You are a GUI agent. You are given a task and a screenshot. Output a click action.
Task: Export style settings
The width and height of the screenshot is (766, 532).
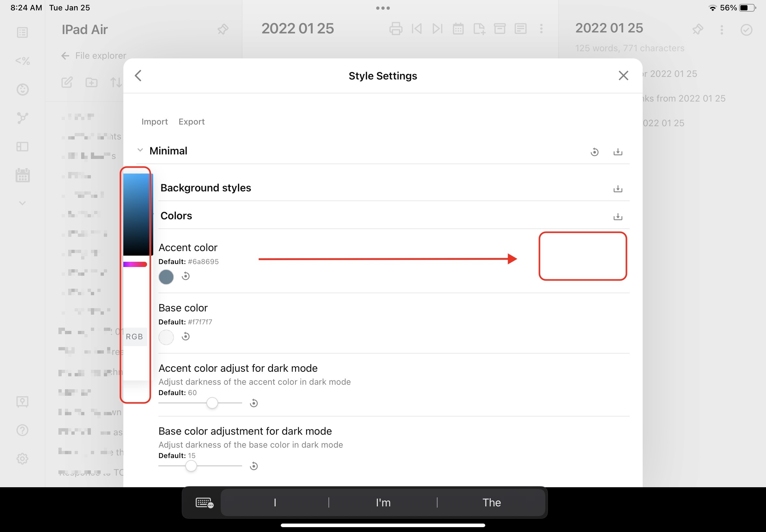pyautogui.click(x=191, y=121)
